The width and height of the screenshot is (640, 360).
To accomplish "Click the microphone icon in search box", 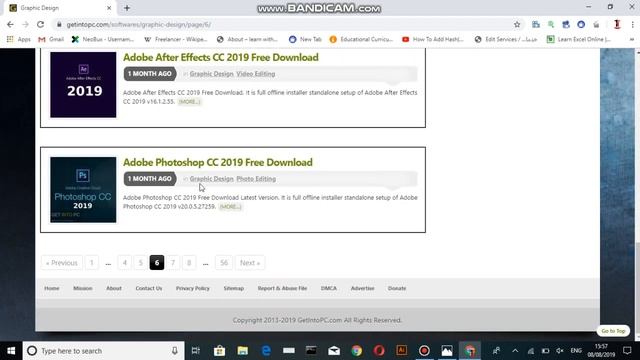I will tap(175, 351).
